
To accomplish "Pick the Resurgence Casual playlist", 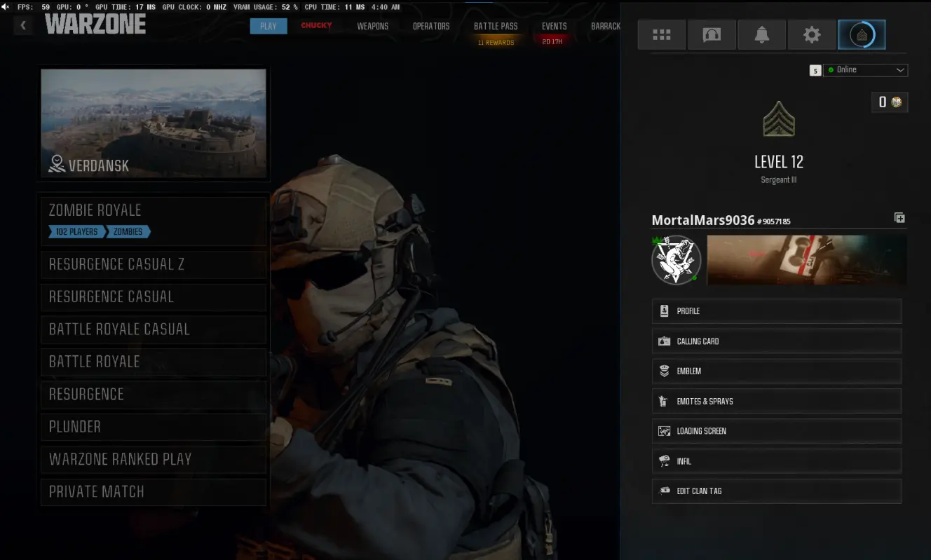I will [154, 297].
